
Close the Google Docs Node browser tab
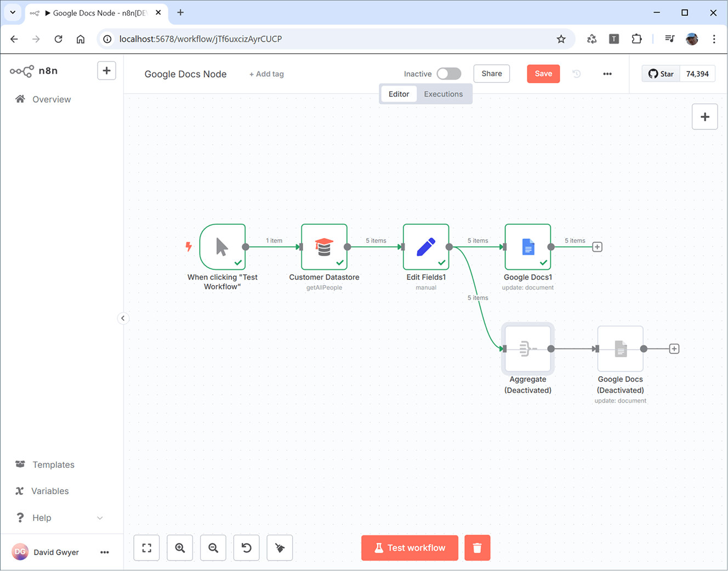click(x=158, y=13)
